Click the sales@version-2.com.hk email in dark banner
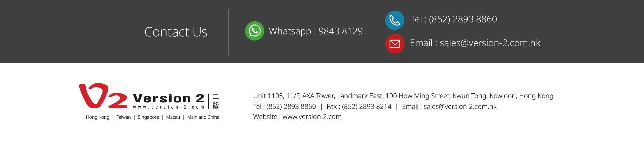 tap(490, 43)
